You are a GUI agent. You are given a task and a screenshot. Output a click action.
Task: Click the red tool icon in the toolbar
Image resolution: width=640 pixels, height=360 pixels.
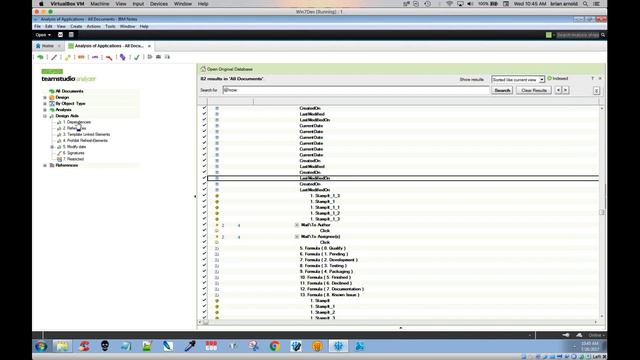pos(109,57)
